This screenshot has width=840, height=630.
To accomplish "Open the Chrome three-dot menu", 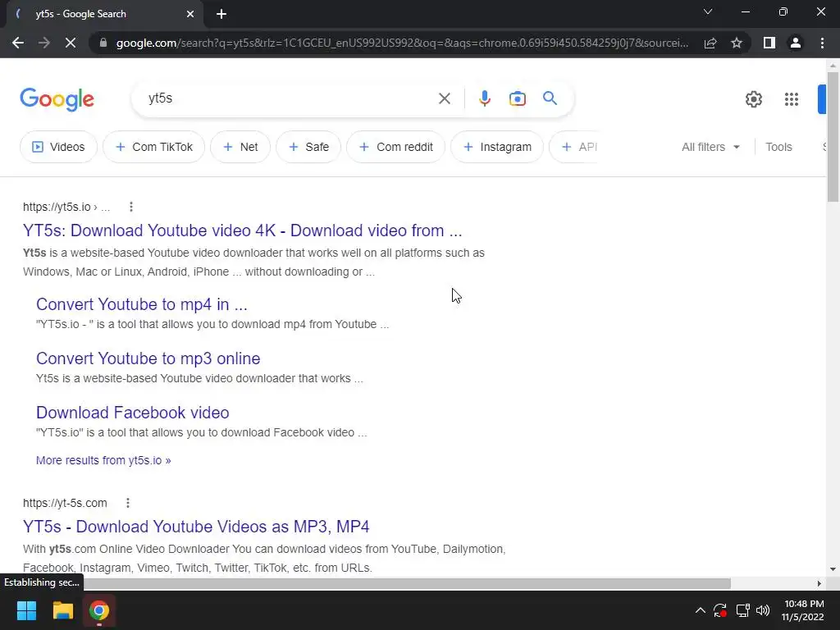I will (822, 43).
